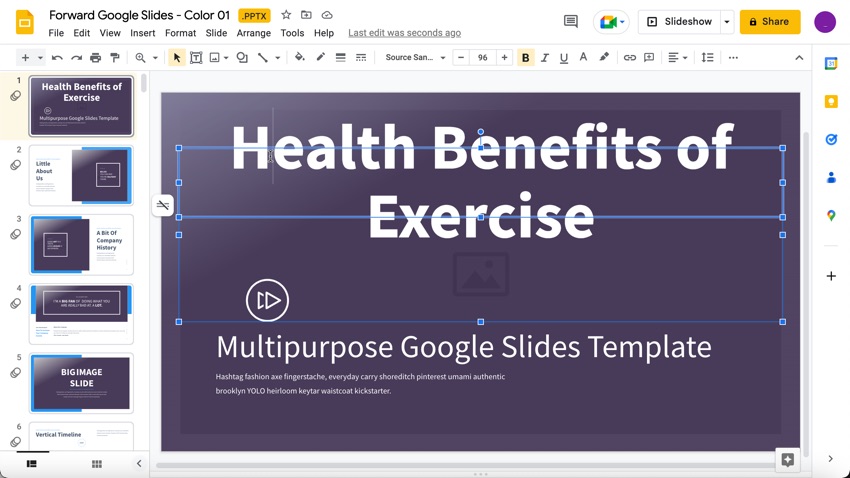Open Google Keep side panel
Viewport: 850px width, 478px height.
pos(831,101)
